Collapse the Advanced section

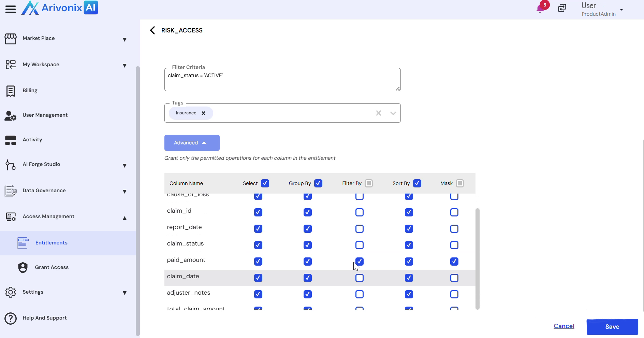[192, 143]
